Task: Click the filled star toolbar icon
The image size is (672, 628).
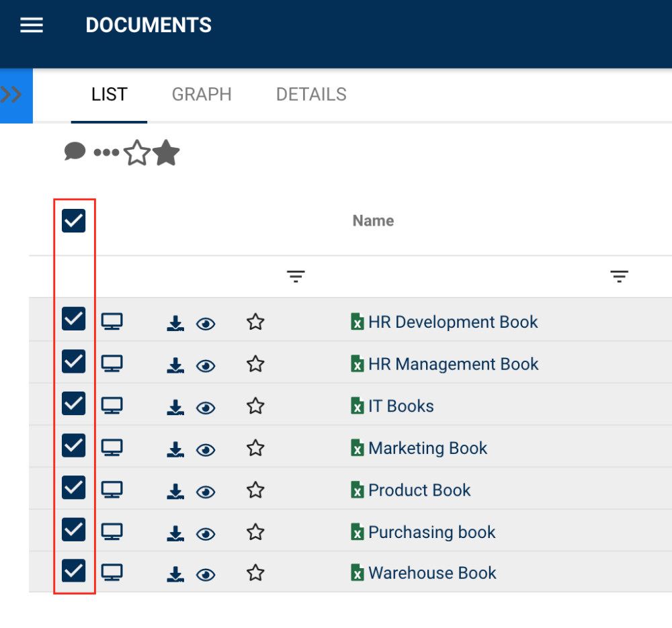Action: pos(166,153)
